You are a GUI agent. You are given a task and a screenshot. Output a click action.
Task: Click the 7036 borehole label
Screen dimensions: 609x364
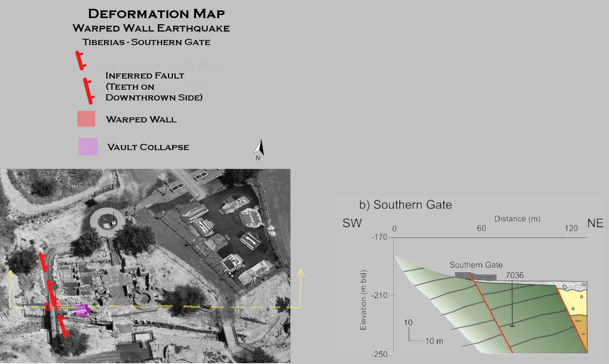click(x=515, y=275)
